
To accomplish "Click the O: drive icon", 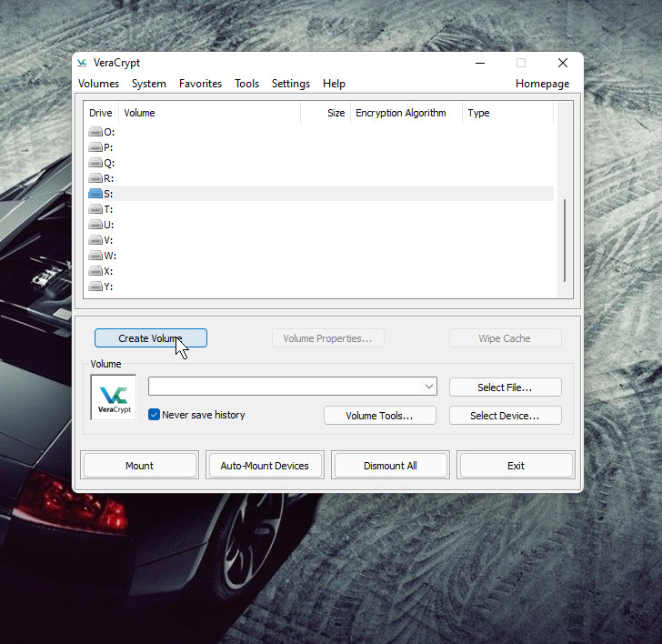I will (x=95, y=132).
